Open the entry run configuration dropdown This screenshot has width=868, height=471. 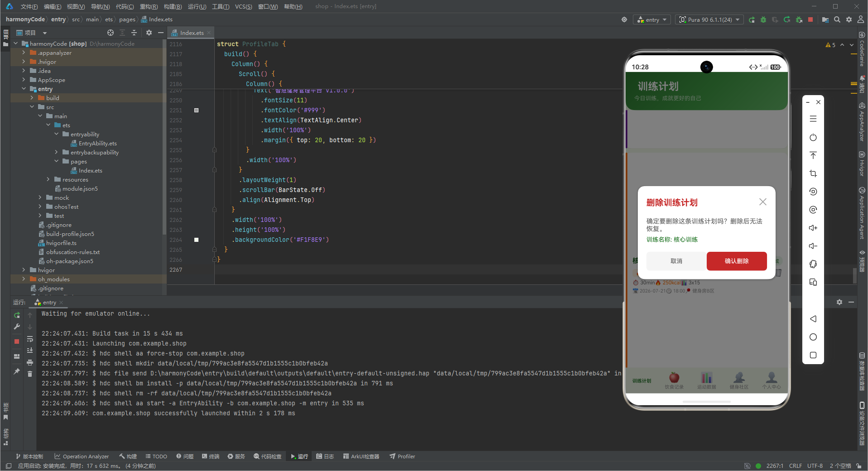[x=652, y=19]
